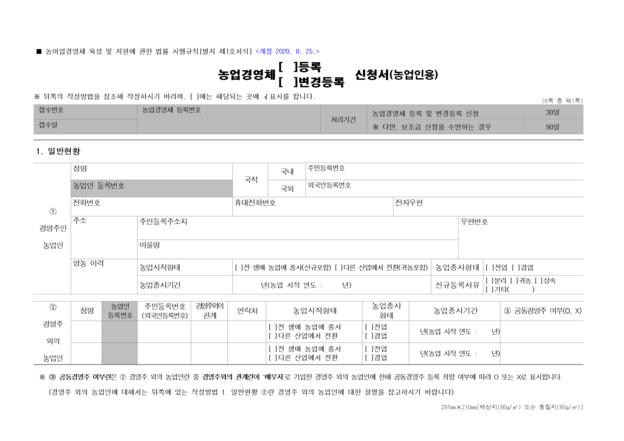Click the 접수번호 cell in the header
This screenshot has width=624, height=441.
pyautogui.click(x=86, y=112)
